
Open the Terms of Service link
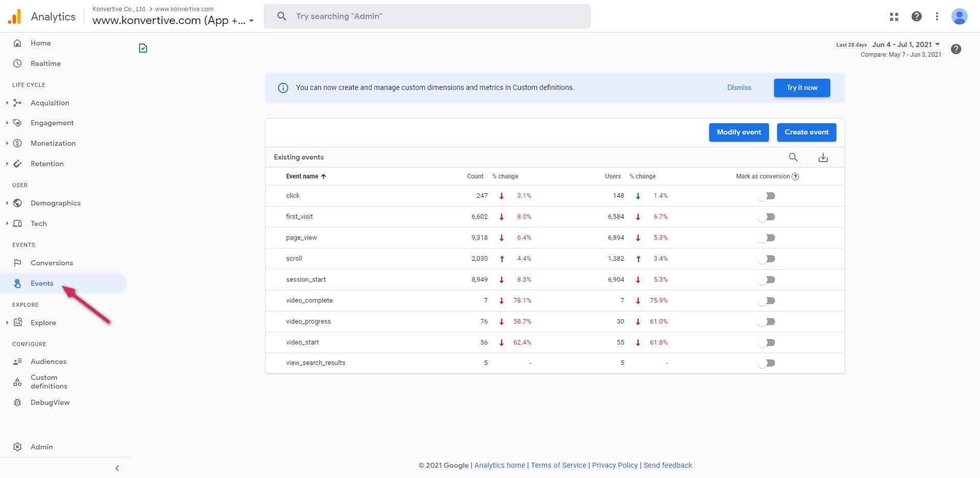pos(558,465)
